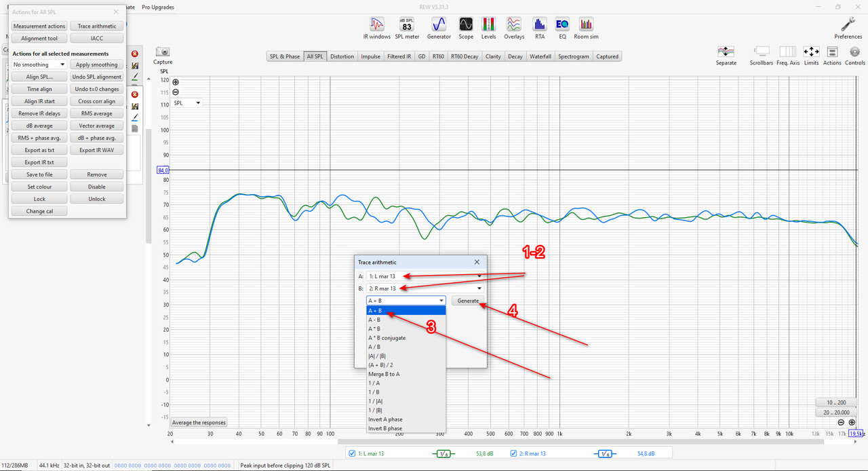Viewport: 868px width, 471px height.
Task: Close Trace arithmetic dialog
Action: [x=477, y=262]
